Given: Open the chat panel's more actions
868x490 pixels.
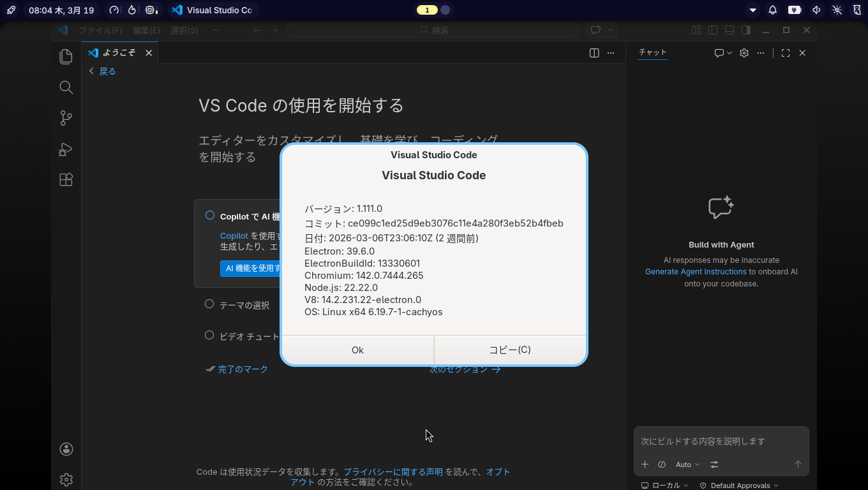Looking at the screenshot, I should (761, 53).
